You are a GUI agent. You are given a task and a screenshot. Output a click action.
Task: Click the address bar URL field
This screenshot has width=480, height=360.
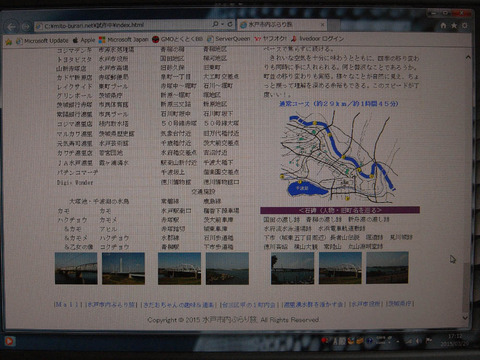[123, 25]
